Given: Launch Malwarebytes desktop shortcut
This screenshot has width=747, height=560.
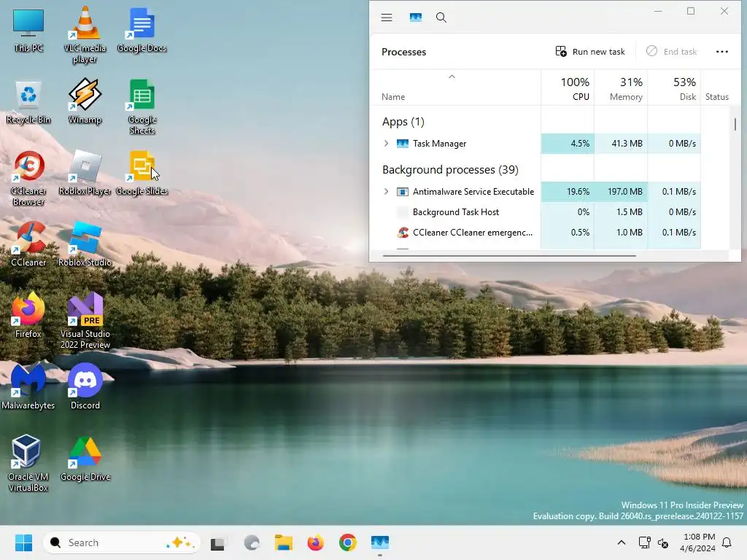Looking at the screenshot, I should click(x=28, y=388).
